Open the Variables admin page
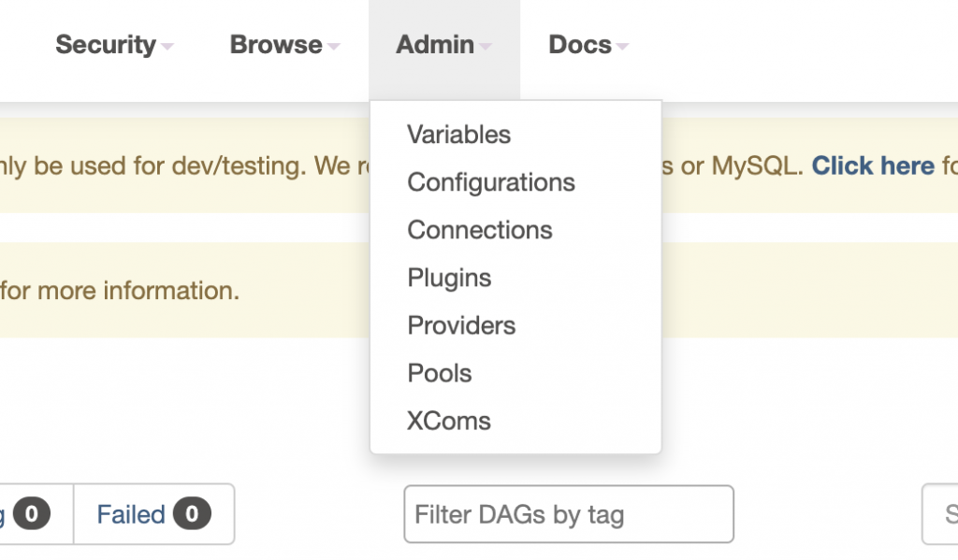958x560 pixels. pos(458,135)
